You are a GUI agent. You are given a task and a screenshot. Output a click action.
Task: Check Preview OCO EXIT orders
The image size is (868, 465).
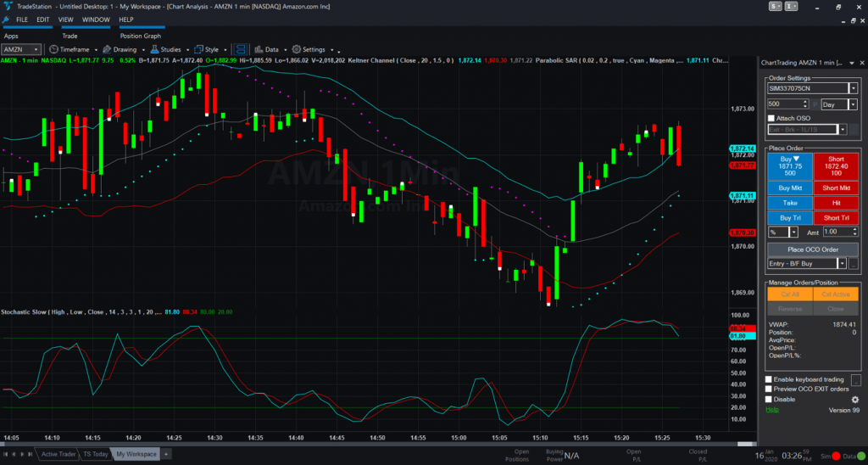[768, 389]
